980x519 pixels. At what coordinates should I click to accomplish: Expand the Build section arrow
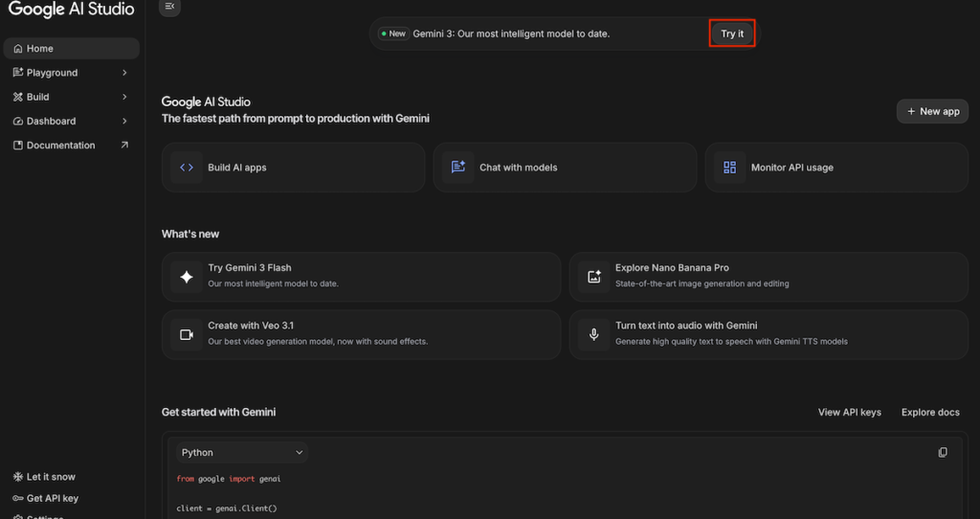point(124,97)
